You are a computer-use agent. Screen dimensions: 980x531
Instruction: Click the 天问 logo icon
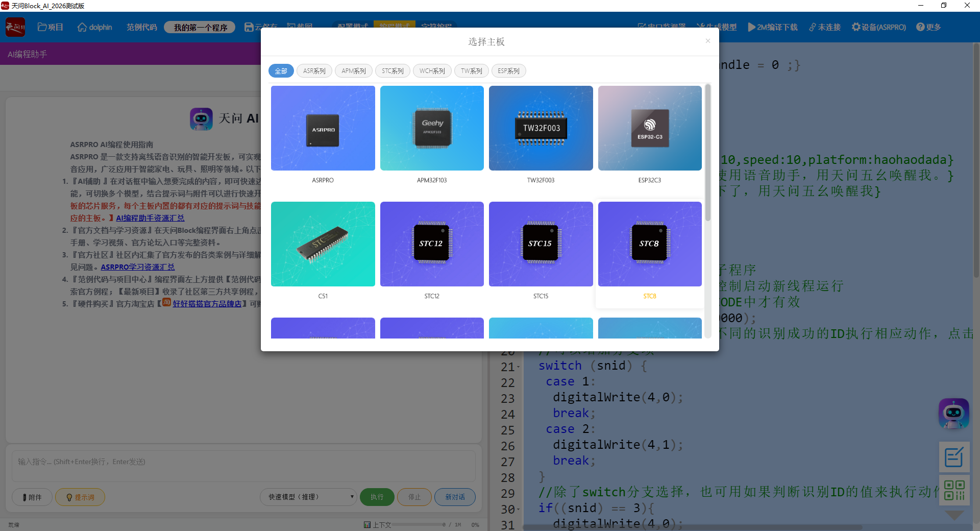pos(15,27)
